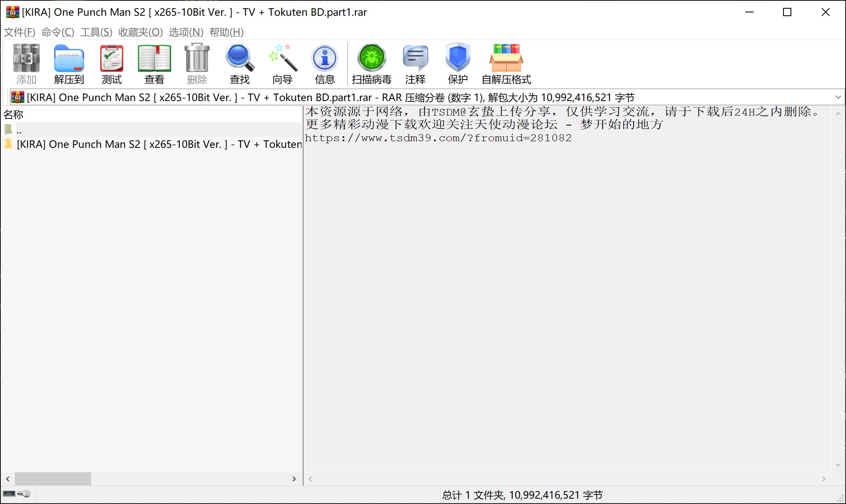
Task: Click the Extract To (解压到) toolbar icon
Action: (69, 63)
